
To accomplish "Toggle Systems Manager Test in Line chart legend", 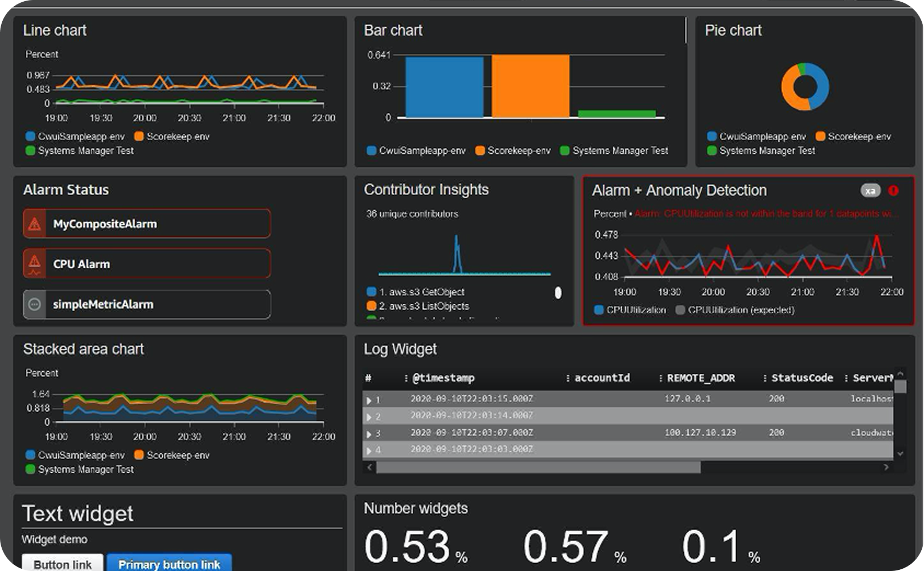I will (80, 150).
